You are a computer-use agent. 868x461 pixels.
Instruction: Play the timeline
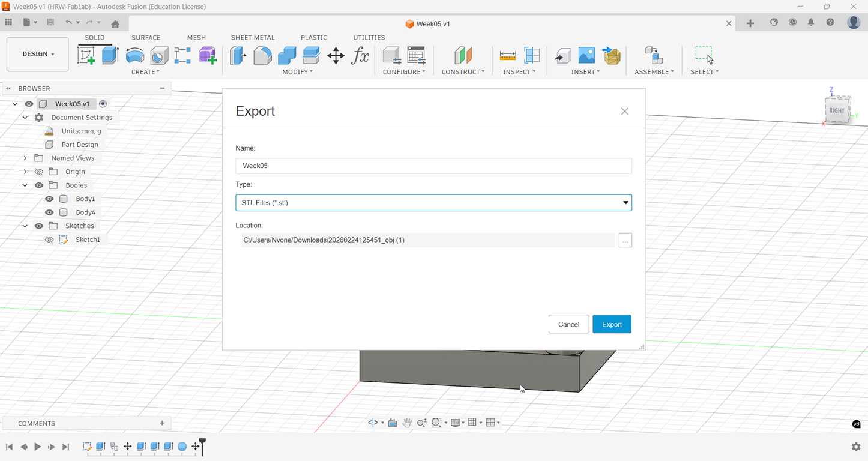[x=37, y=447]
